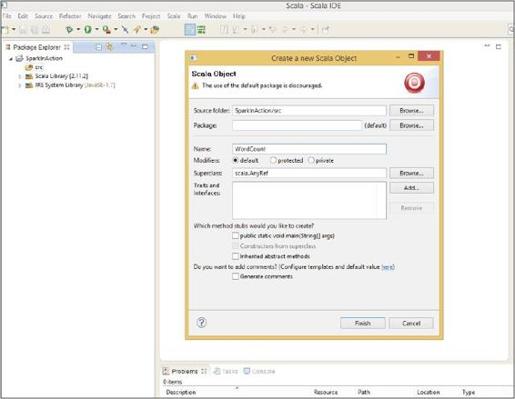Click the Superclass input field
This screenshot has width=515, height=399.
point(309,173)
